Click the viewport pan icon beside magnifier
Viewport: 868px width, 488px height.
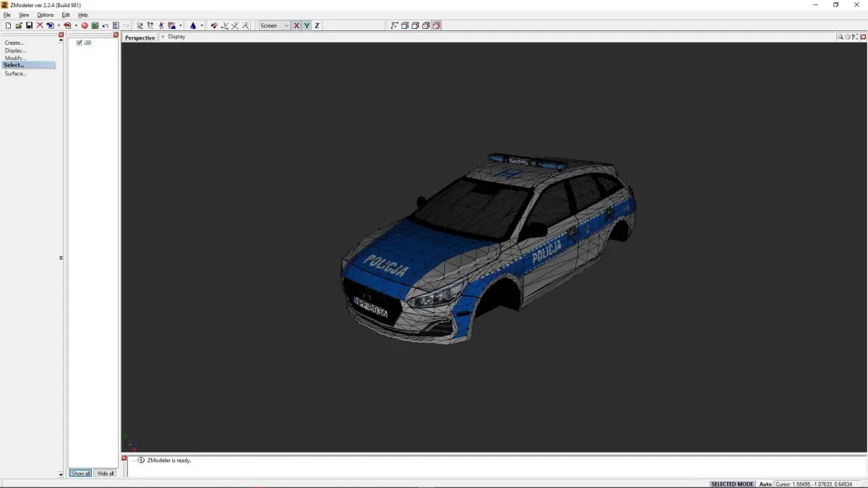(848, 37)
